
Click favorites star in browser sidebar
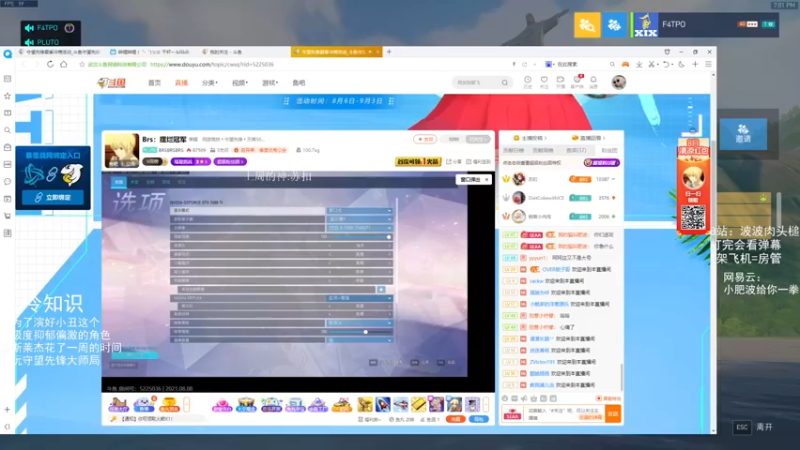click(x=7, y=96)
